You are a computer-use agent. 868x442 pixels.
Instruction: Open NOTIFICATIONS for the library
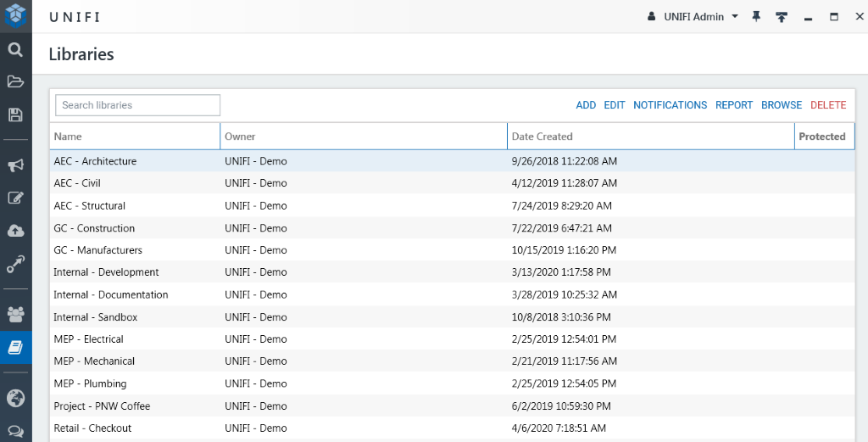point(670,105)
